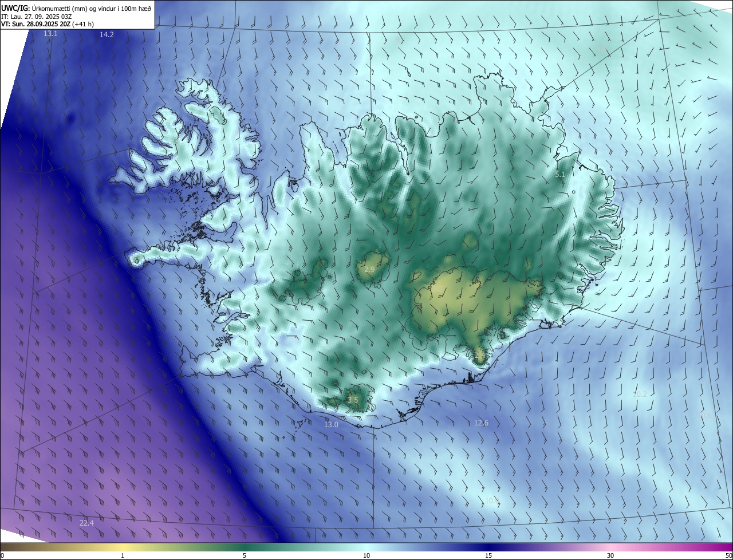Click the 2.4 value near the southeast coast

479,356
